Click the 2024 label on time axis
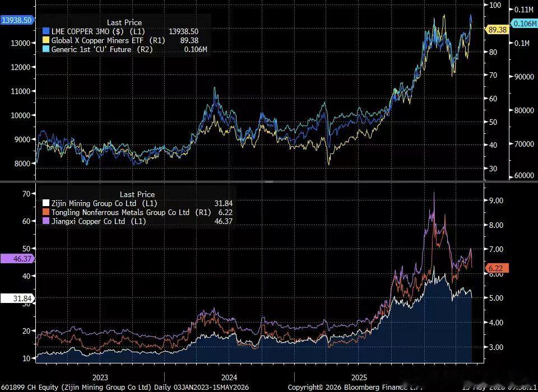Image resolution: width=538 pixels, height=392 pixels. 229,377
